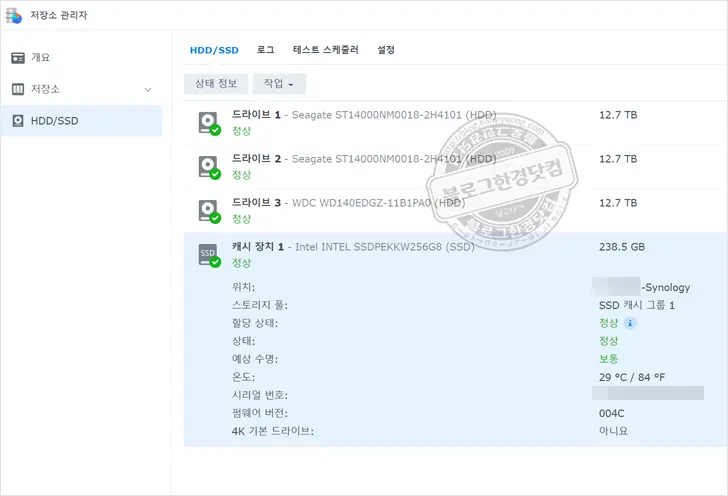
Task: Collapse the 캐시 장치 1 Intel SSD row
Action: point(353,247)
